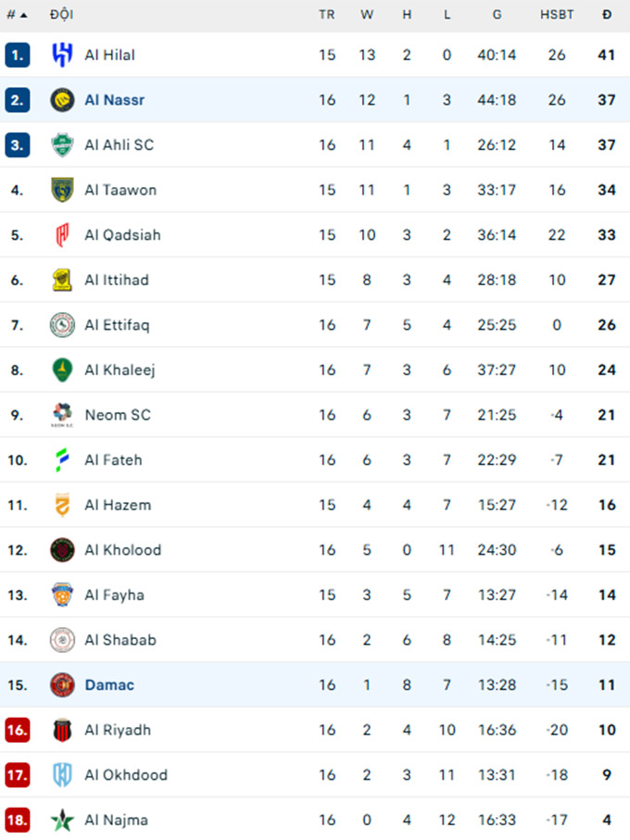Click the blue rank 1 badge
The width and height of the screenshot is (630, 840).
pos(17,55)
